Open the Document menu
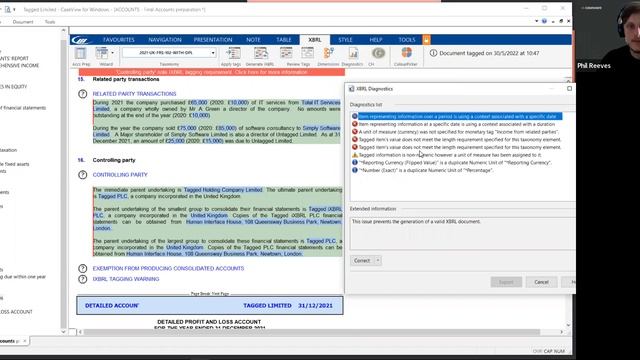640x360 pixels. pyautogui.click(x=23, y=22)
